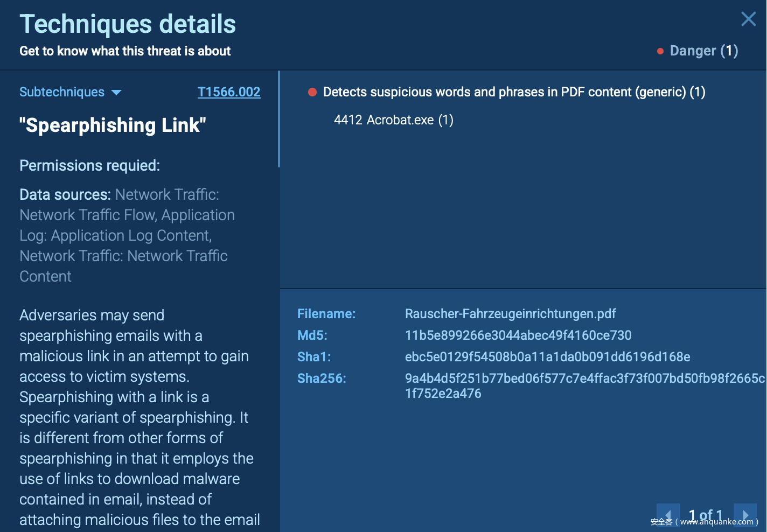767x532 pixels.
Task: Click the Data sources label
Action: (x=65, y=194)
